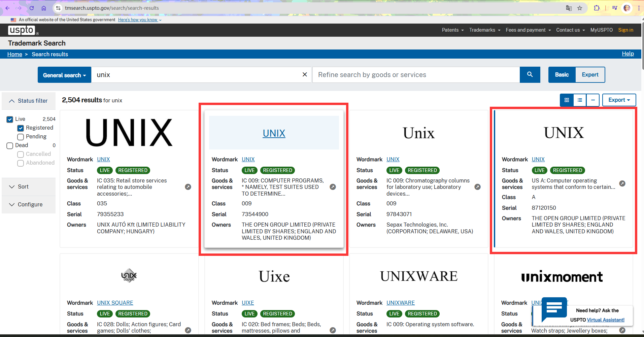Image resolution: width=644 pixels, height=337 pixels.
Task: Go to MyUSPTO
Action: 602,30
